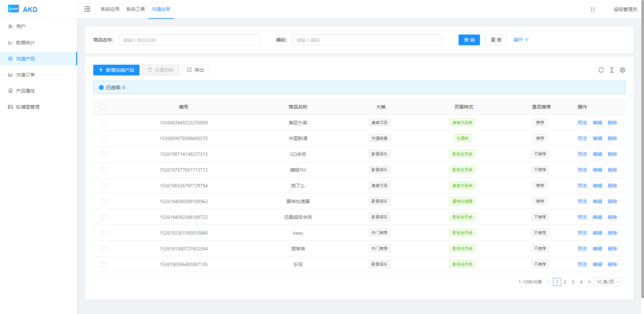Select the checkbox for QQ会员 row
The height and width of the screenshot is (314, 644).
point(103,154)
